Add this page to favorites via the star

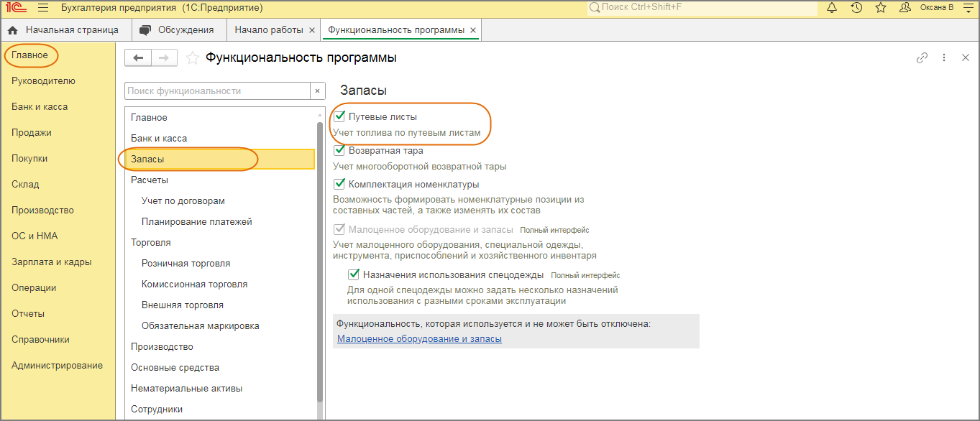click(192, 58)
